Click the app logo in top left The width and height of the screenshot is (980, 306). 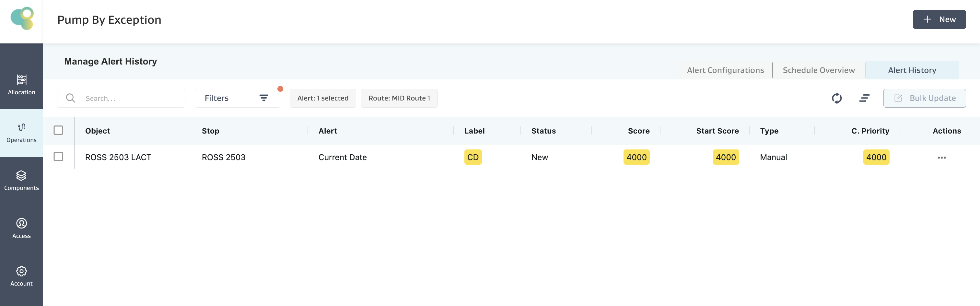click(22, 18)
